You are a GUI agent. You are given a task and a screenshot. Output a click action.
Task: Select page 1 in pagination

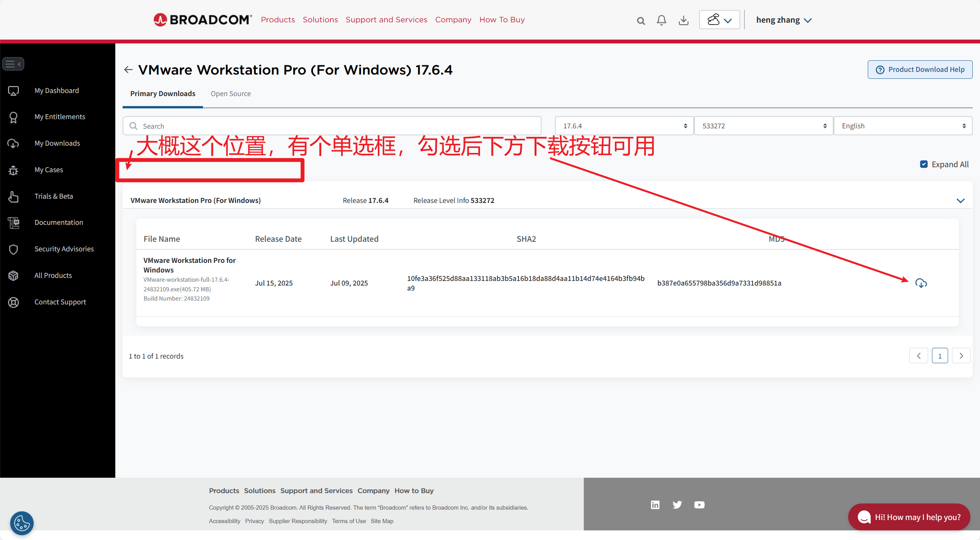[x=940, y=356]
